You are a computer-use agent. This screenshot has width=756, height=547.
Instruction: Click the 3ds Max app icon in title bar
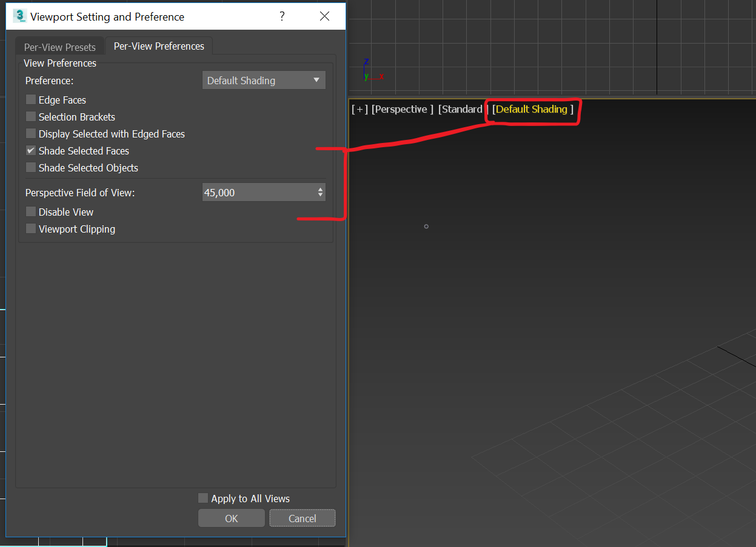coord(19,16)
